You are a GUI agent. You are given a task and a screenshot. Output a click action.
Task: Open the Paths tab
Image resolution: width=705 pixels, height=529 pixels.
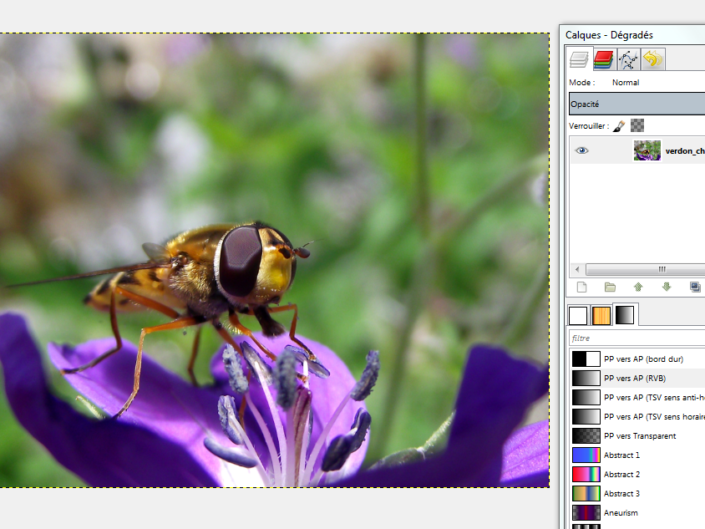coord(628,59)
